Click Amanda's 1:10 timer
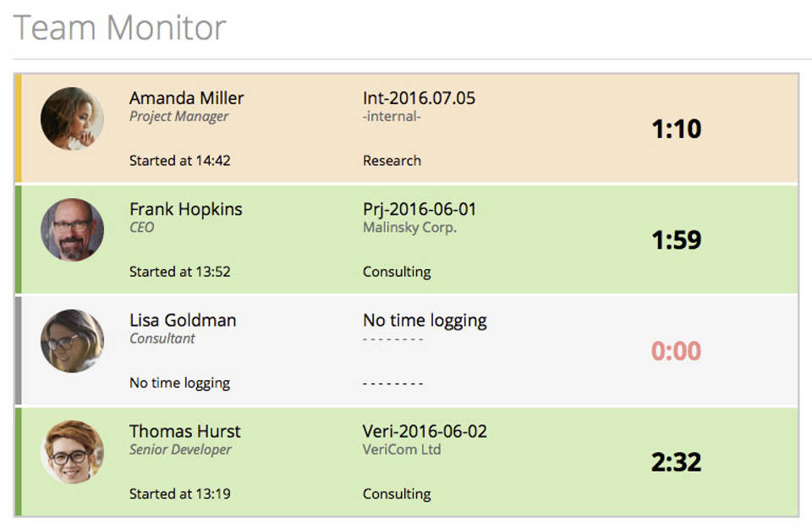Viewport: 812px width, 529px height. pyautogui.click(x=677, y=129)
